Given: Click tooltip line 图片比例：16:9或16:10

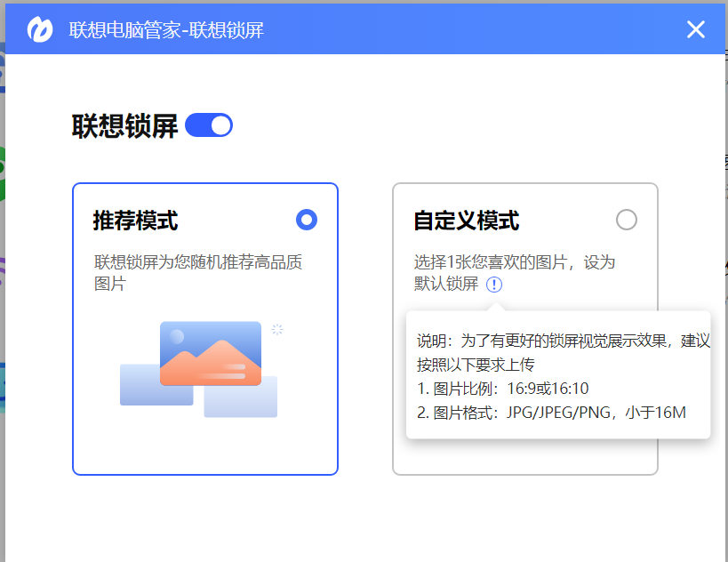Looking at the screenshot, I should [503, 389].
